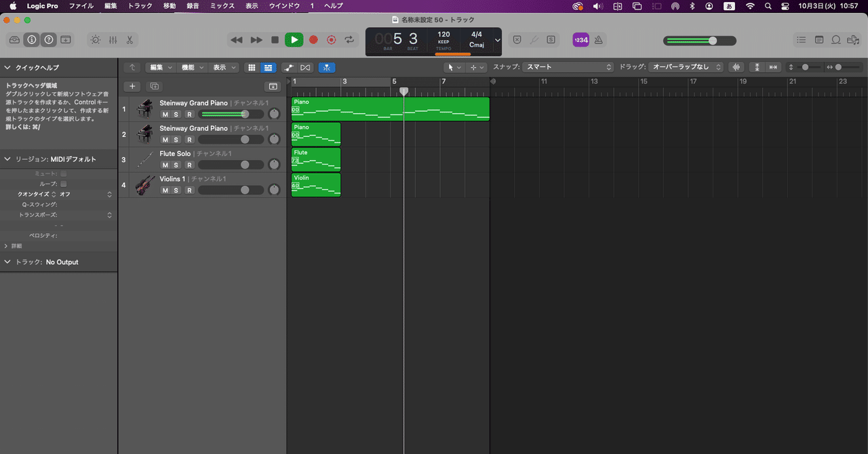The image size is (868, 454).
Task: Open the トラック menu
Action: [140, 5]
